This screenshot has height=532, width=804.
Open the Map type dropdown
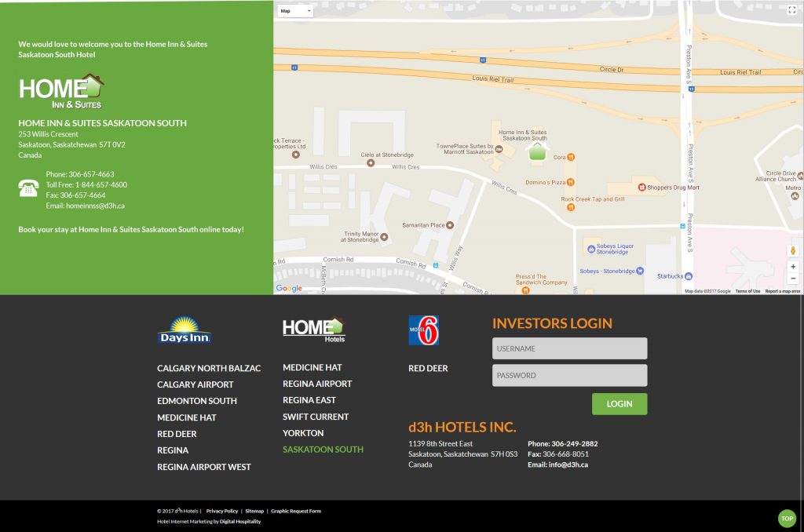pyautogui.click(x=295, y=11)
